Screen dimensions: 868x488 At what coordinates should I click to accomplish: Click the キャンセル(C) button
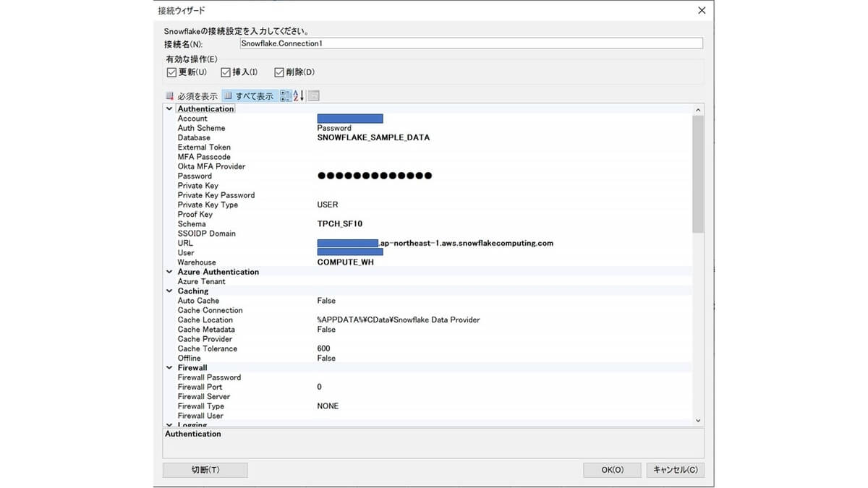675,470
